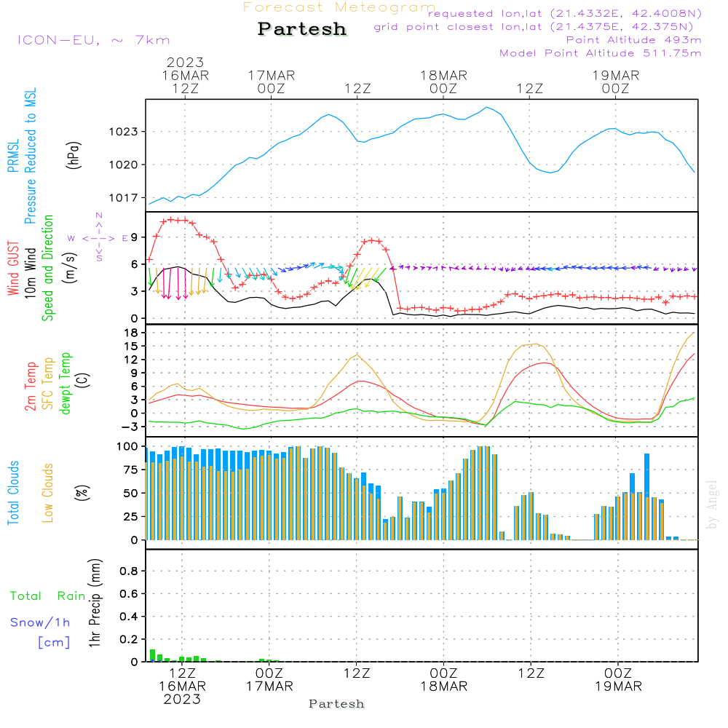
Task: Click the blue 'Total Clouds' label
Action: click(x=13, y=493)
